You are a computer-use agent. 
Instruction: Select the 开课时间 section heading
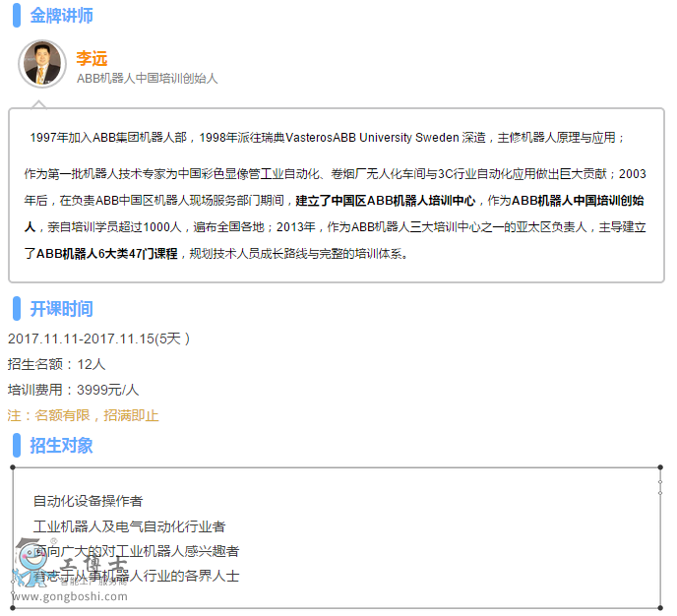[62, 308]
